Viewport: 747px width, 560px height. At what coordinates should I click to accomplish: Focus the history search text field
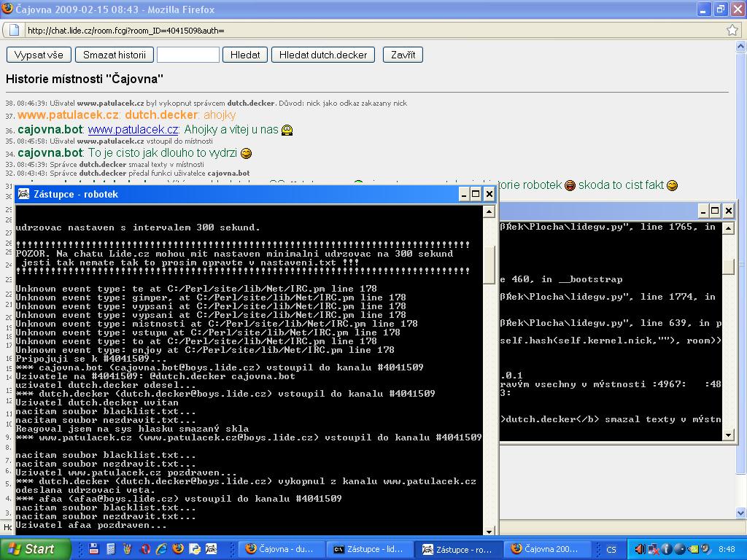(187, 55)
